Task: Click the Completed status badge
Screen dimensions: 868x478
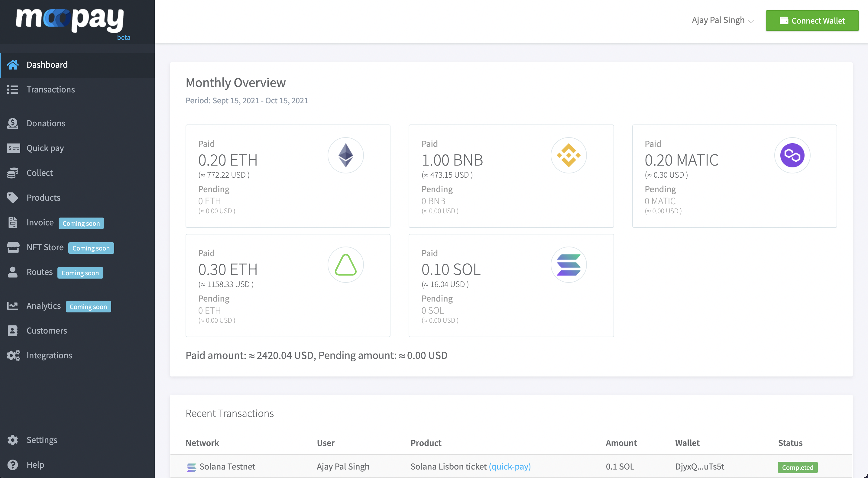Action: tap(797, 467)
